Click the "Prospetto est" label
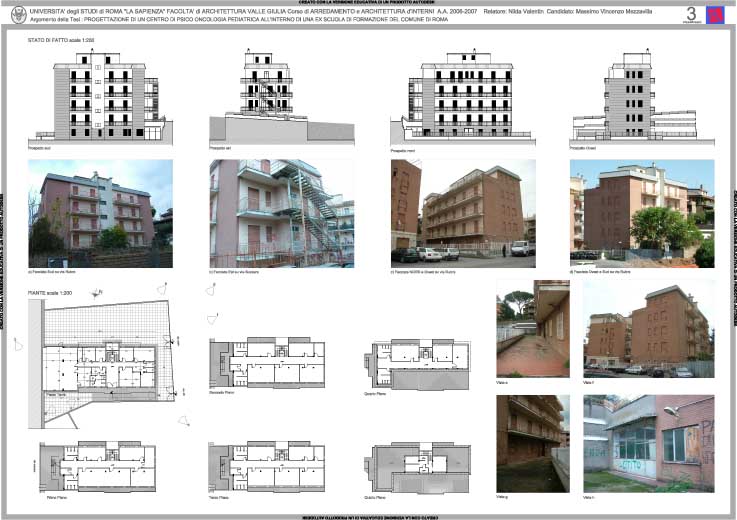The height and width of the screenshot is (520, 737). pyautogui.click(x=220, y=148)
